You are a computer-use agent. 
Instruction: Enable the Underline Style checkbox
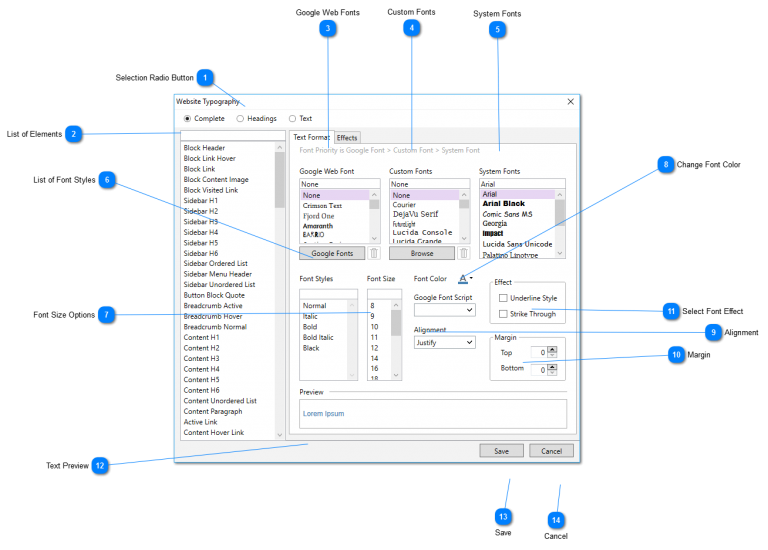[503, 298]
